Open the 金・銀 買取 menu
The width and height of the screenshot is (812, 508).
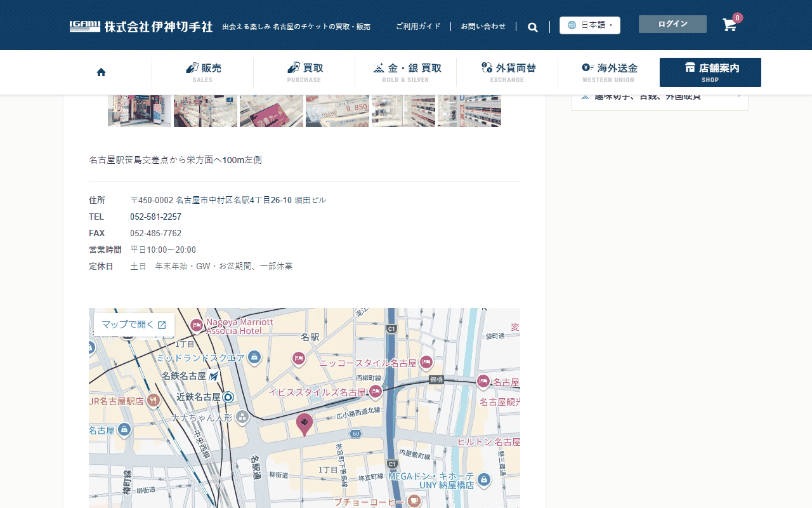[406, 72]
